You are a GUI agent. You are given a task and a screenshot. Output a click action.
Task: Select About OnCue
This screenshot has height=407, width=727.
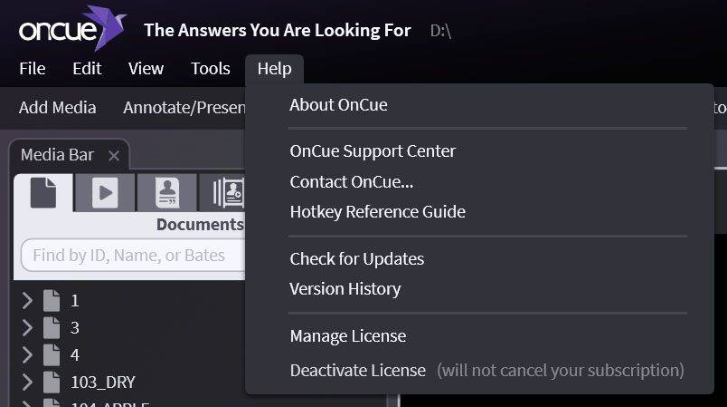(x=338, y=105)
